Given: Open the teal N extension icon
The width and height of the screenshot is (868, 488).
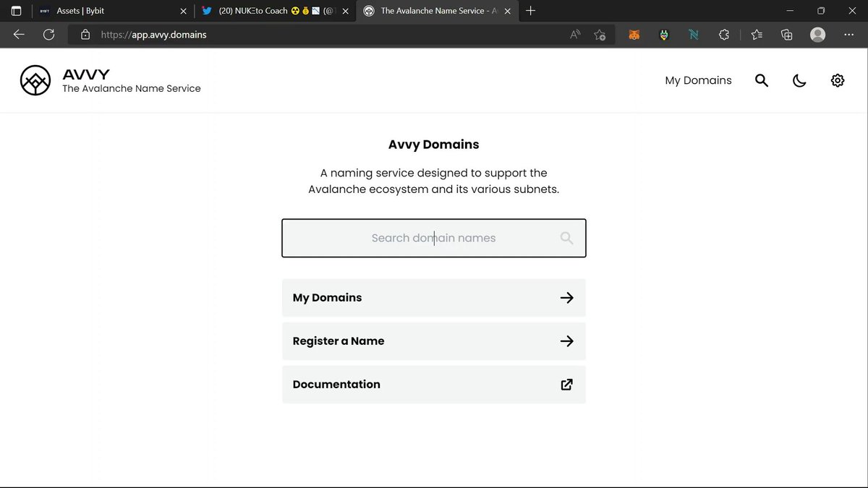Looking at the screenshot, I should point(694,35).
